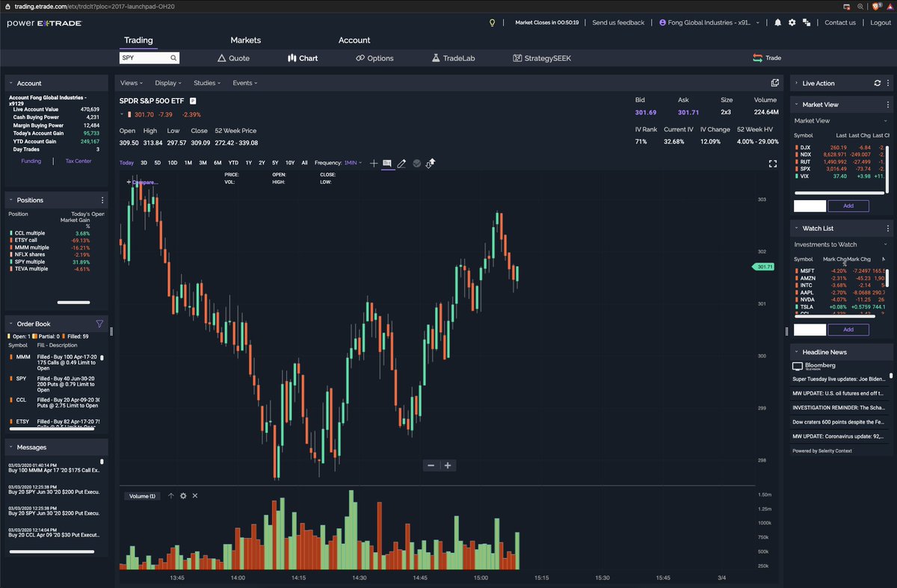Move Volume study up arrow

171,496
